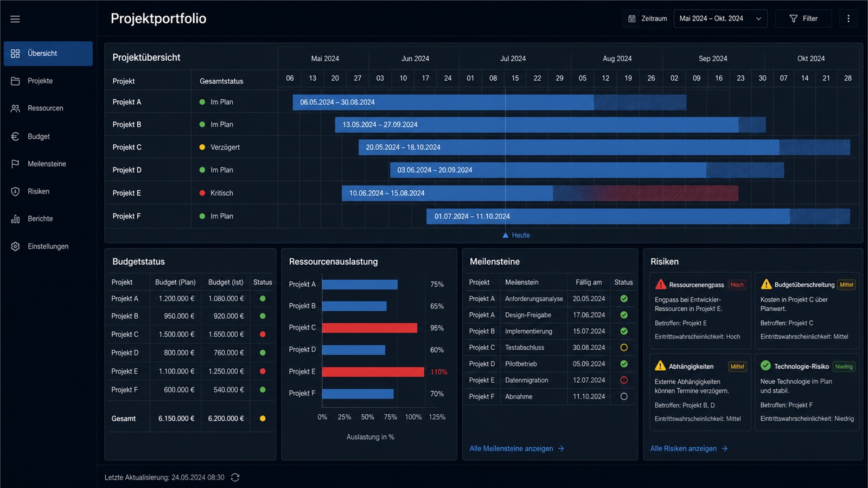Click the yellow Abhängigkeiten warning icon
The width and height of the screenshot is (868, 488).
[660, 366]
